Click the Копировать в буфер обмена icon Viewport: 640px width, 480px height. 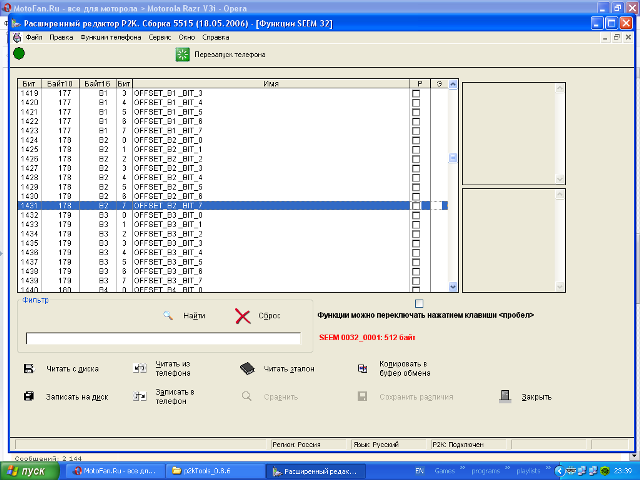[x=362, y=368]
